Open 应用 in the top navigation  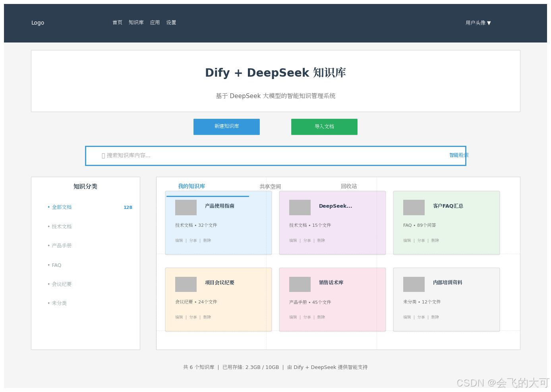coord(155,23)
